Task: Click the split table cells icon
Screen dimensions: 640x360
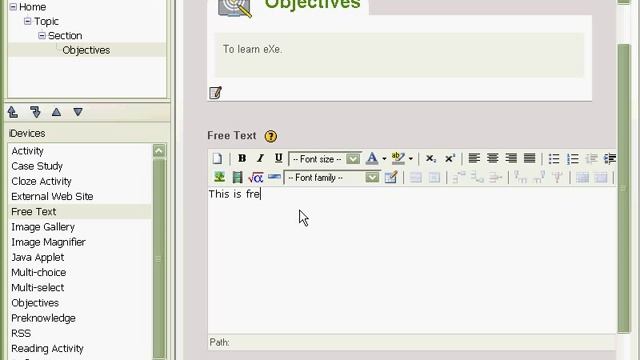Action: click(x=582, y=177)
